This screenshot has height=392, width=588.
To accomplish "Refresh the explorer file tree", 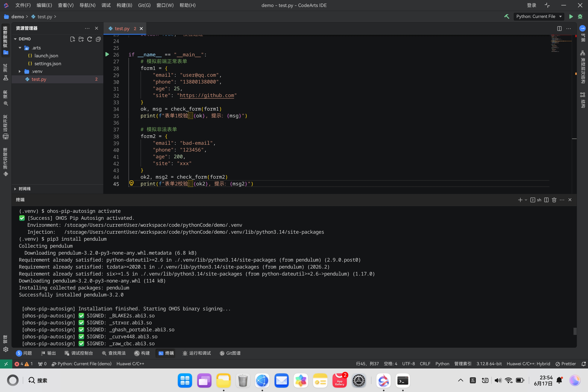I will click(x=90, y=39).
